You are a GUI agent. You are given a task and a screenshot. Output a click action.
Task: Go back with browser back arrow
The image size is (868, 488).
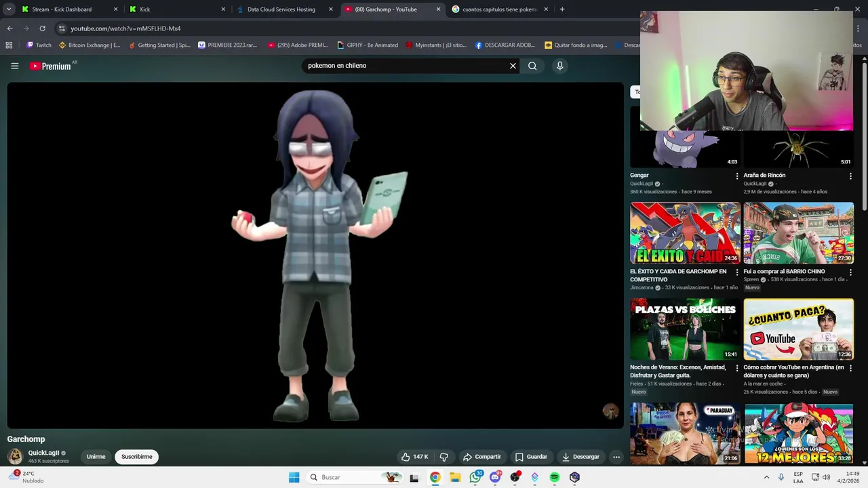click(x=9, y=28)
